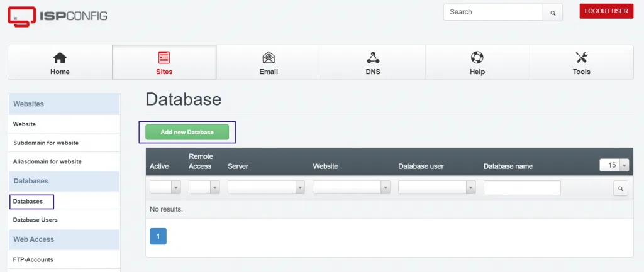Viewport: 644px width, 272px height.
Task: Click the Active column header
Action: tap(159, 166)
